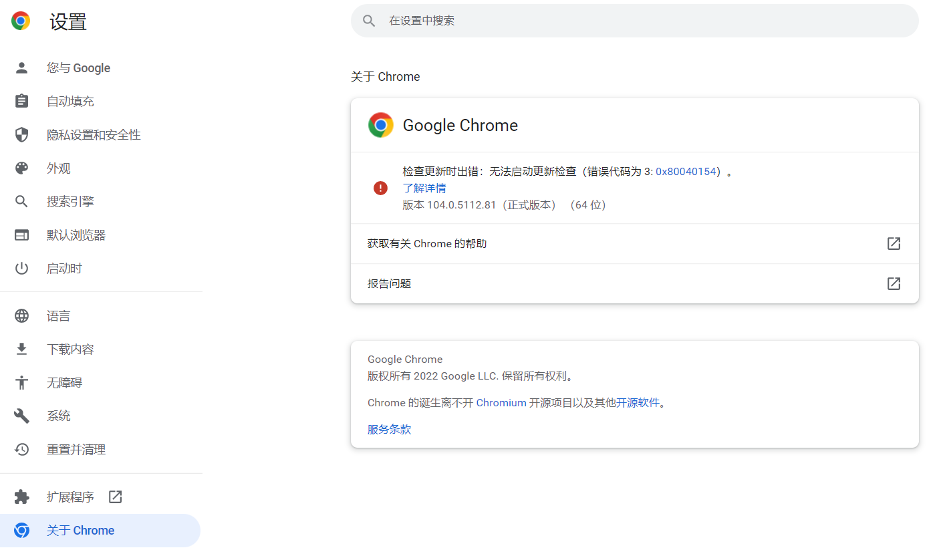Select the shield icon for 隐私设置和安全性
Viewport: 947px width, 560px height.
pyautogui.click(x=22, y=135)
